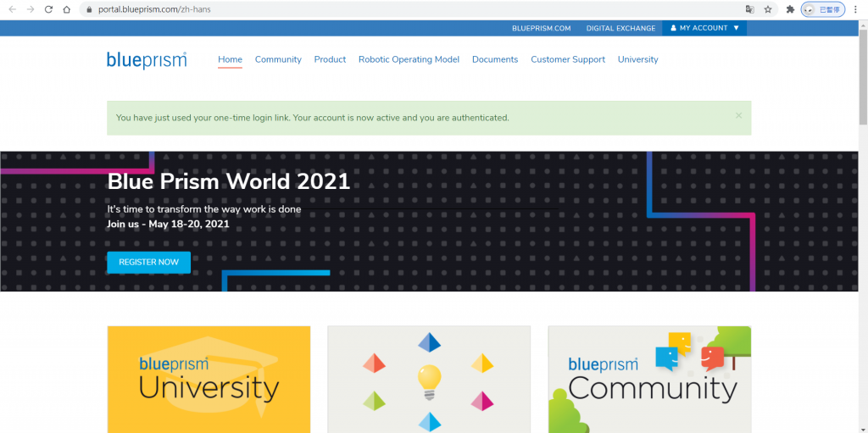Open Chrome three-dot menu
This screenshot has width=868, height=433.
point(856,9)
